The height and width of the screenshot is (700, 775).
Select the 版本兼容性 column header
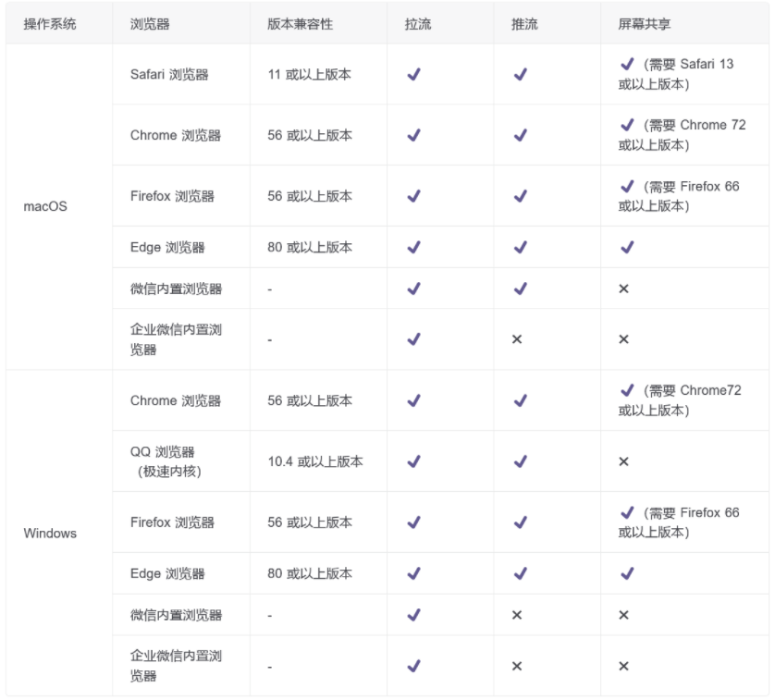(x=300, y=24)
